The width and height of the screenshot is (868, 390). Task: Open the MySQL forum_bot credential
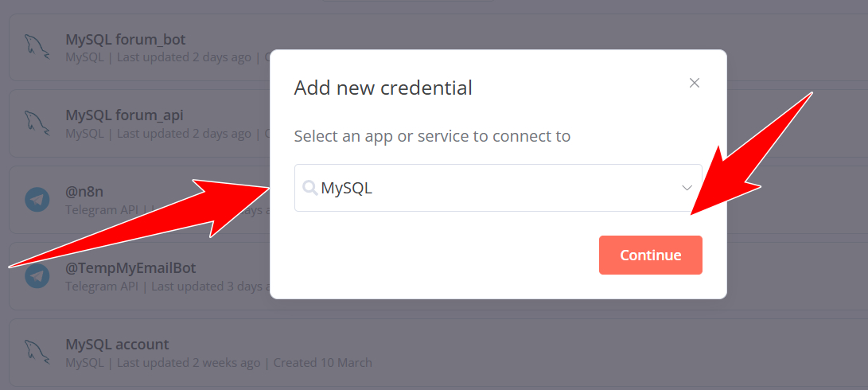click(x=125, y=40)
